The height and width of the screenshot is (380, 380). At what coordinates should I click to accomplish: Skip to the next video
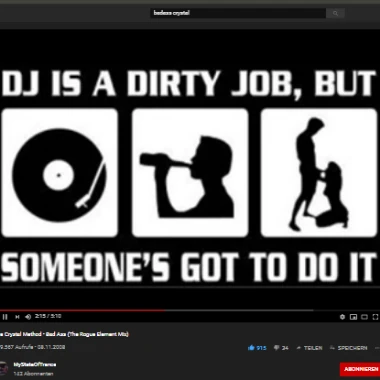pyautogui.click(x=17, y=317)
